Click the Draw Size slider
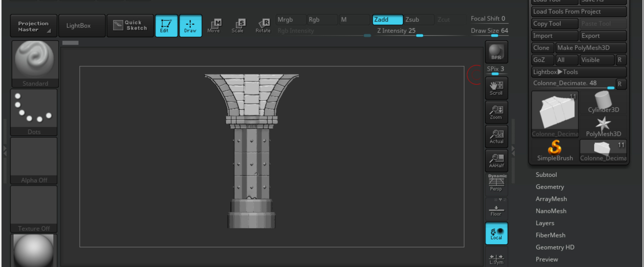This screenshot has width=644, height=267. click(x=489, y=31)
